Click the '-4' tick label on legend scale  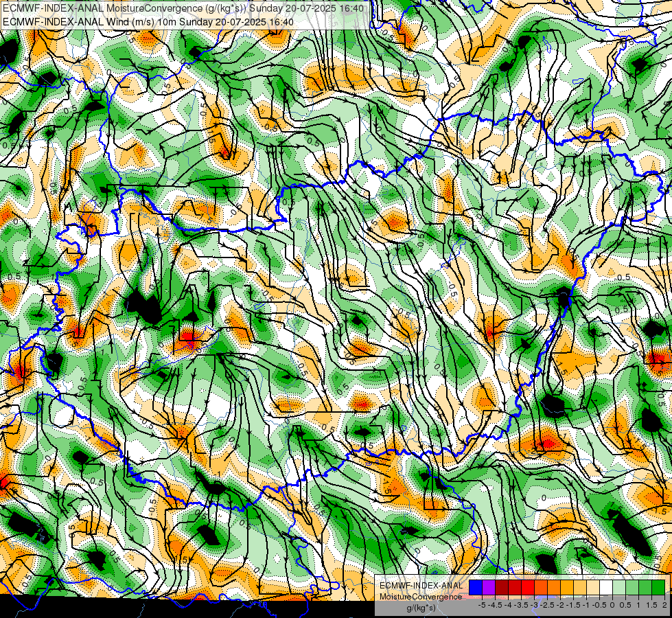pos(508,605)
